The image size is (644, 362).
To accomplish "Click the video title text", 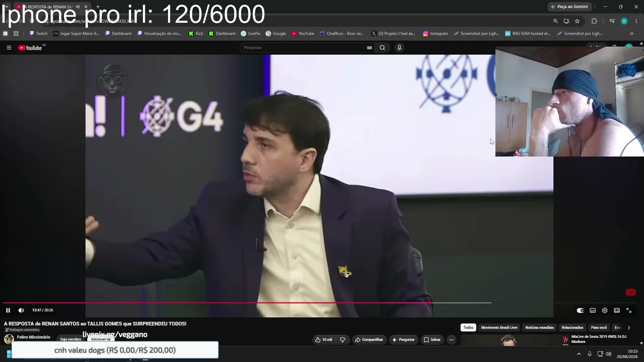I will tap(95, 324).
